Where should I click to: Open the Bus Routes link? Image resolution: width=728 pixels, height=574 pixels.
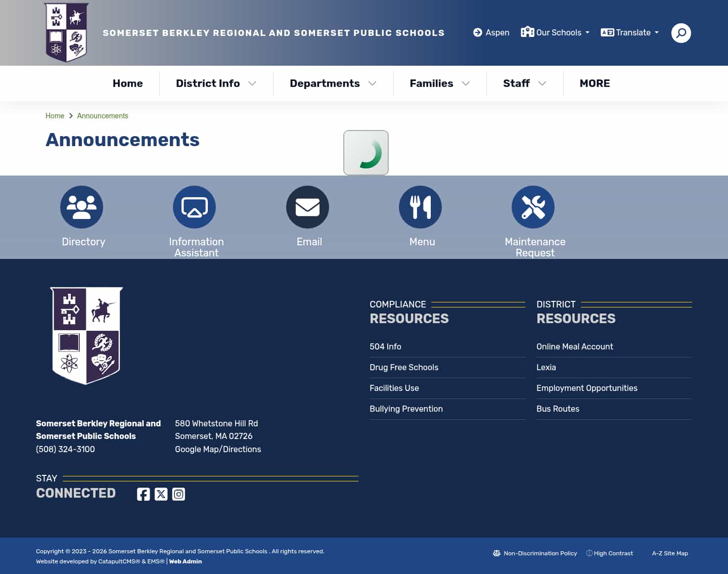coord(558,409)
